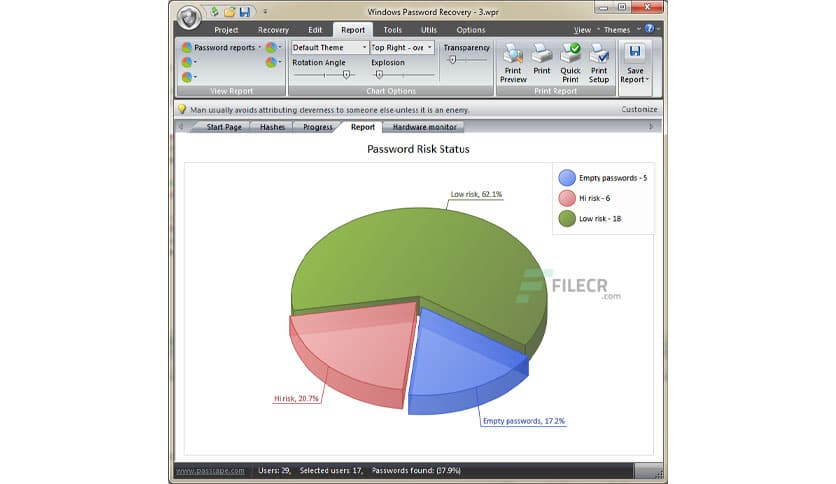
Task: Open the application orb menu with shield icon
Action: (x=189, y=18)
